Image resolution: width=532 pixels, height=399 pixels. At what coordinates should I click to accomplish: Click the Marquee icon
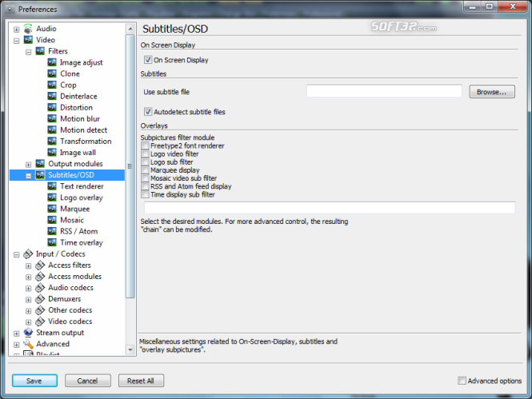52,209
